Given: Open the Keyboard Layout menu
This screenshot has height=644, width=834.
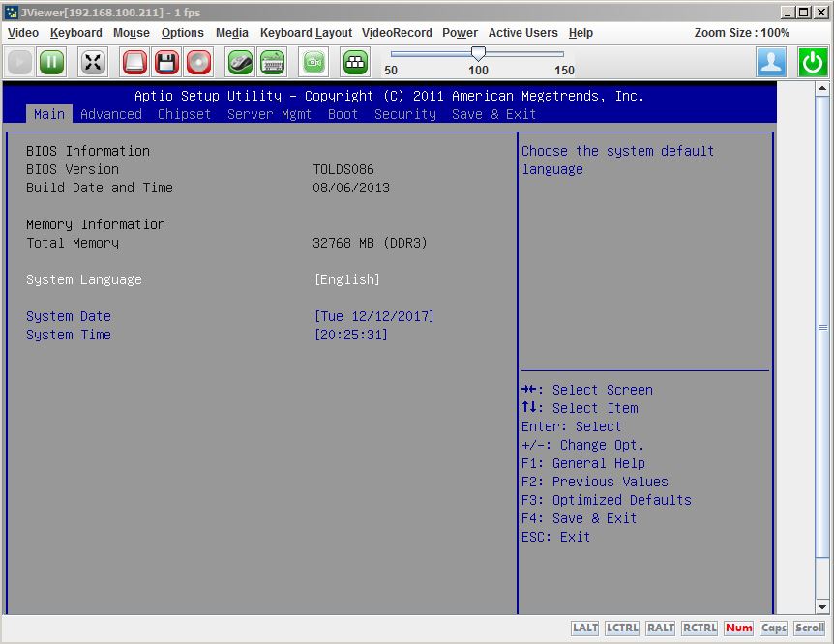Looking at the screenshot, I should tap(306, 33).
